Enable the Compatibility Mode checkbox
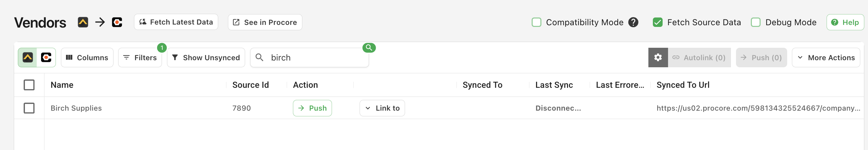 pos(536,22)
